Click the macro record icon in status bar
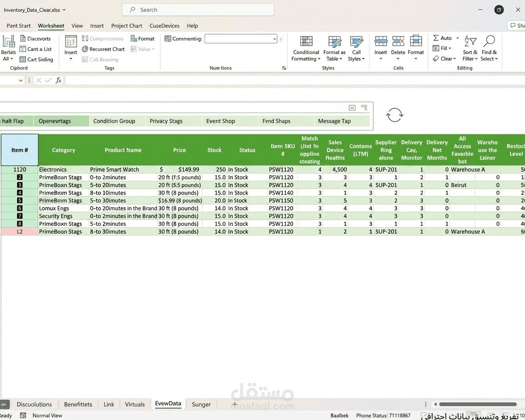This screenshot has height=420, width=525. coord(23,415)
